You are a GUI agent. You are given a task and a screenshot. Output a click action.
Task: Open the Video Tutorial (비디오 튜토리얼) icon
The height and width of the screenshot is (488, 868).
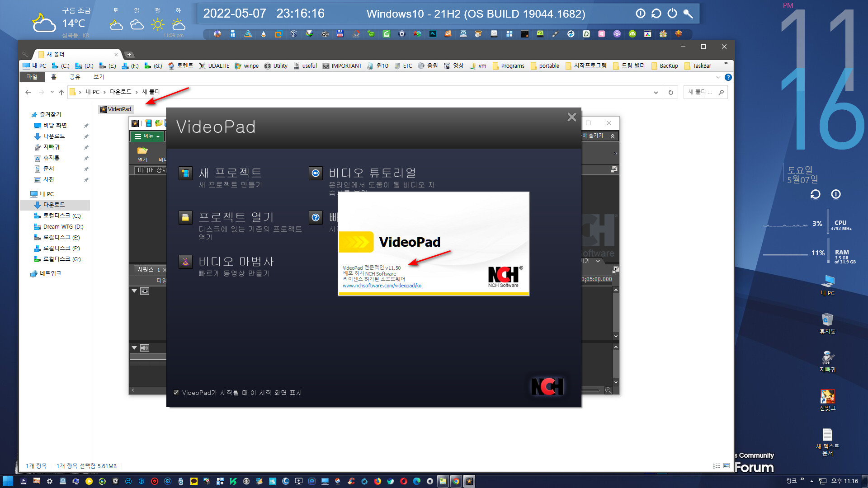pos(316,173)
